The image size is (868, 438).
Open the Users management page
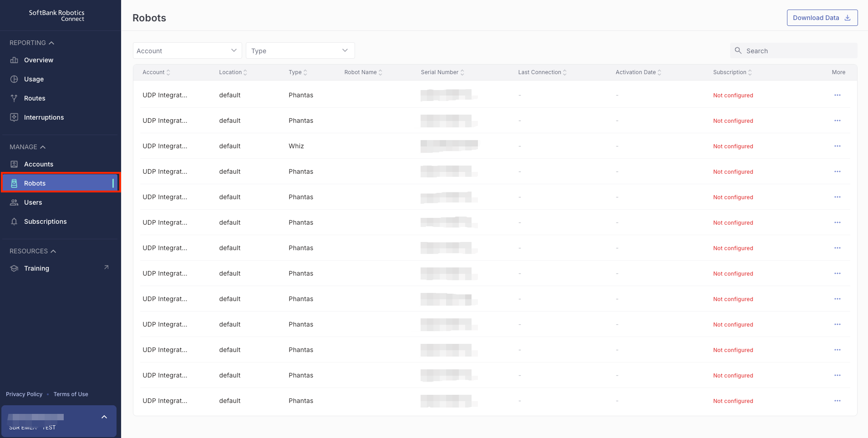pos(33,202)
